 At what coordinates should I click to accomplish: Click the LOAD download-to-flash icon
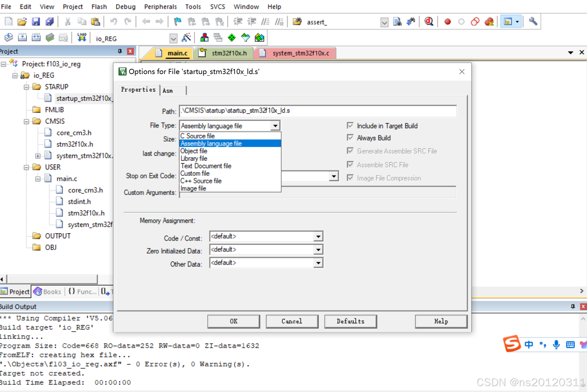coord(82,37)
